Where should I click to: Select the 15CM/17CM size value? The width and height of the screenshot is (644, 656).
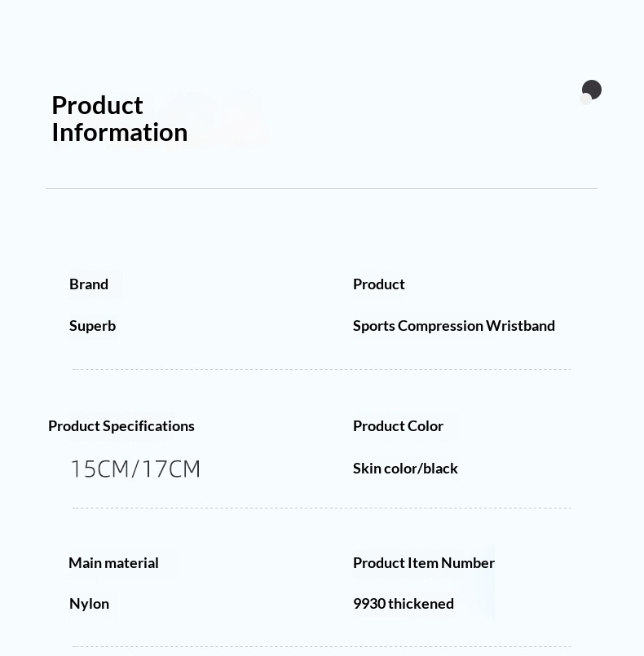coord(135,469)
